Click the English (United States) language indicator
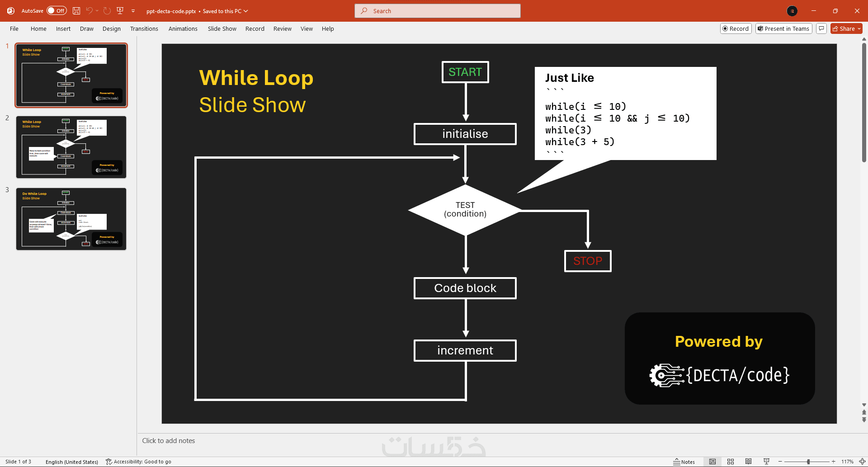The height and width of the screenshot is (467, 868). (x=72, y=462)
